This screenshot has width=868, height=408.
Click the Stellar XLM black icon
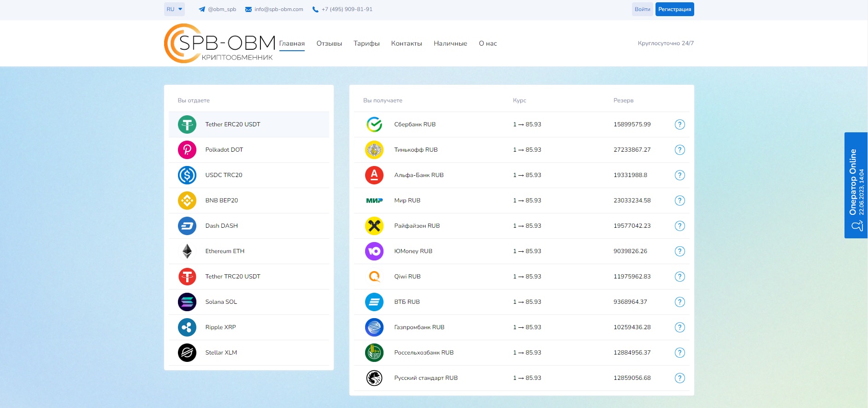tap(187, 353)
